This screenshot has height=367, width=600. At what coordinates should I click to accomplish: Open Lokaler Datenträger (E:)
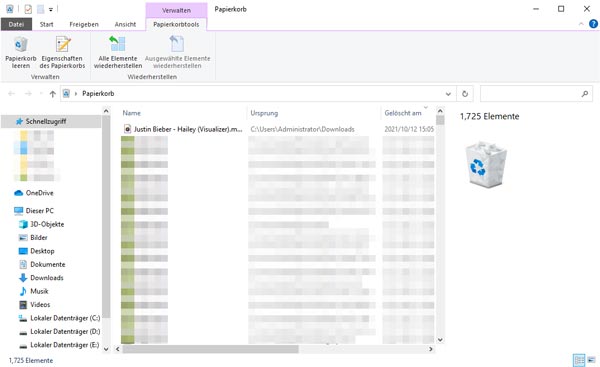[64, 345]
